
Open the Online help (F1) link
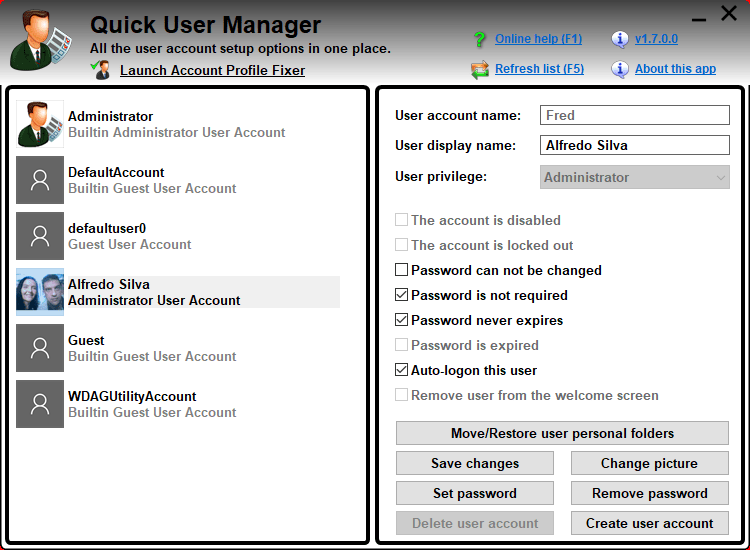538,39
